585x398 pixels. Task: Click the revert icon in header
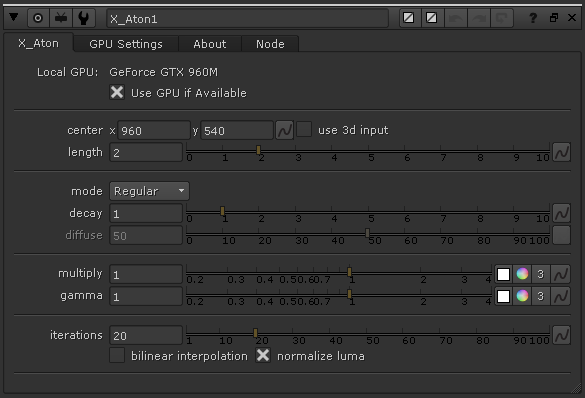tap(501, 18)
